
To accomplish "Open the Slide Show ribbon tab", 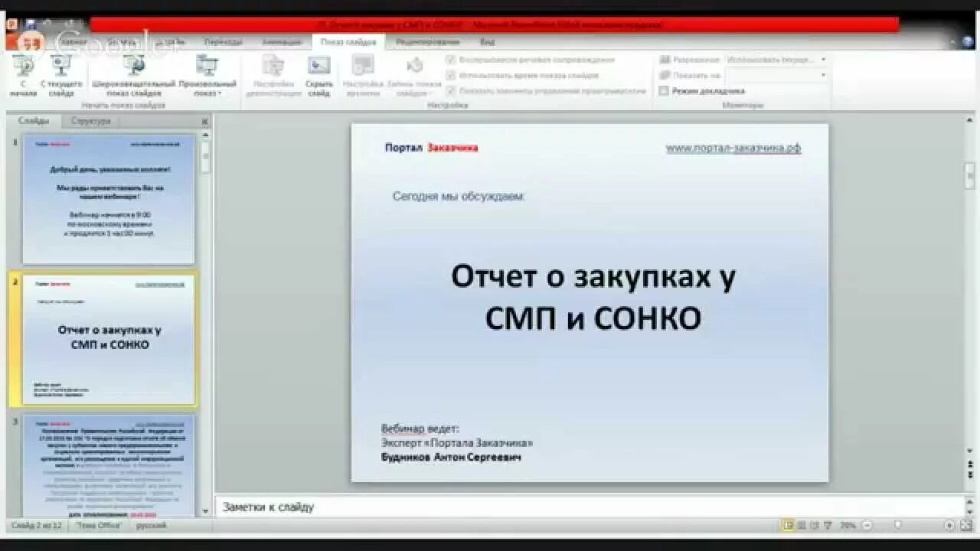I will click(348, 42).
